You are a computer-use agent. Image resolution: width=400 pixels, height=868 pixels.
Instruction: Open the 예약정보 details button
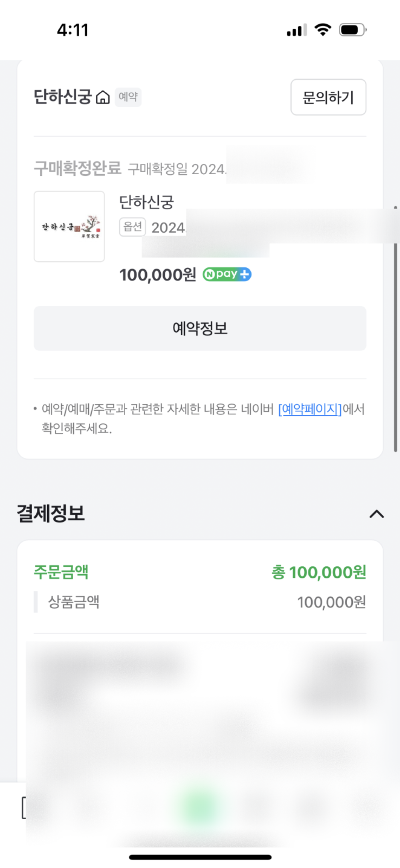coord(200,328)
